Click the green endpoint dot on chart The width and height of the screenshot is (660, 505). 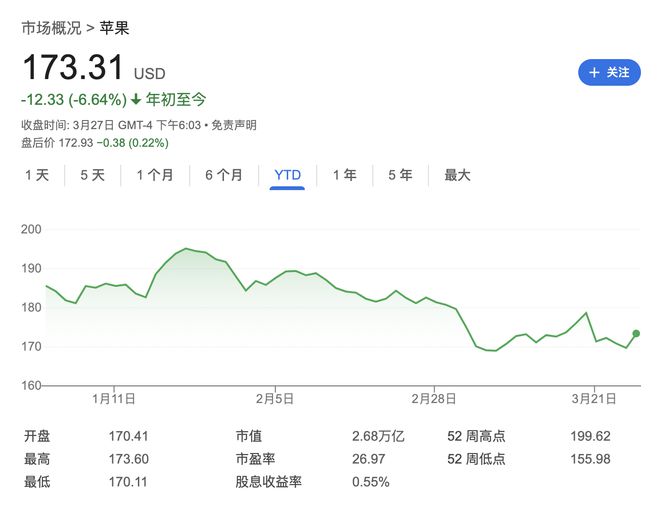(636, 334)
